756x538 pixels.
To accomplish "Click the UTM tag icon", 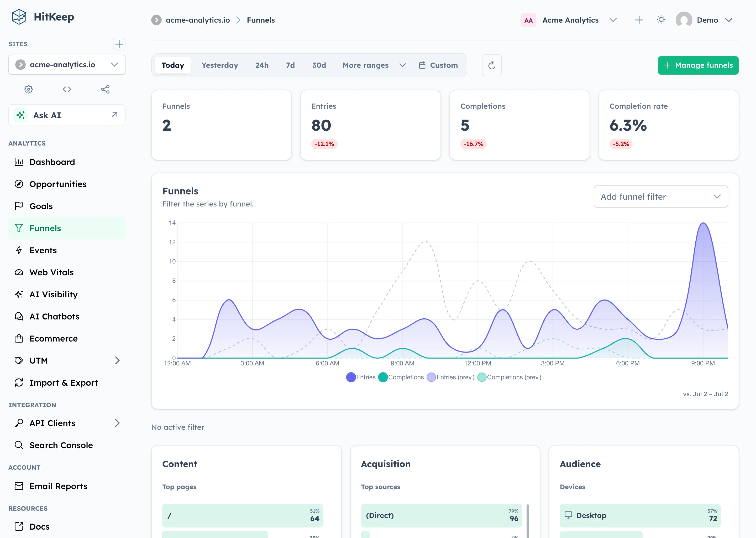I will (x=19, y=360).
